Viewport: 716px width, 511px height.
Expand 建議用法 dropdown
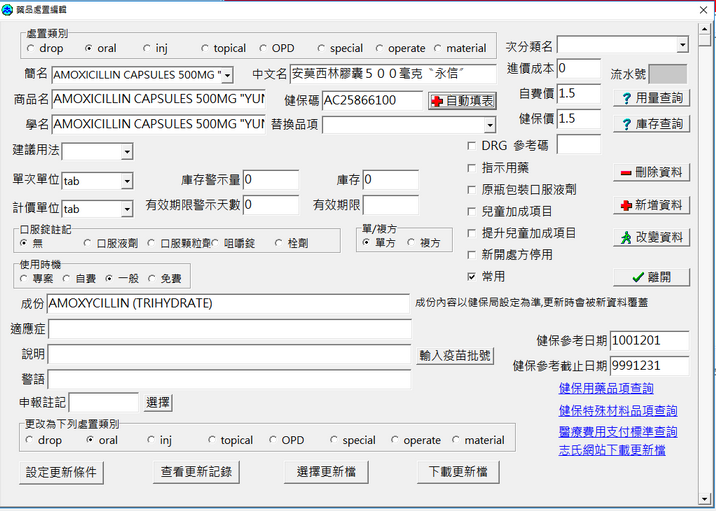click(127, 152)
